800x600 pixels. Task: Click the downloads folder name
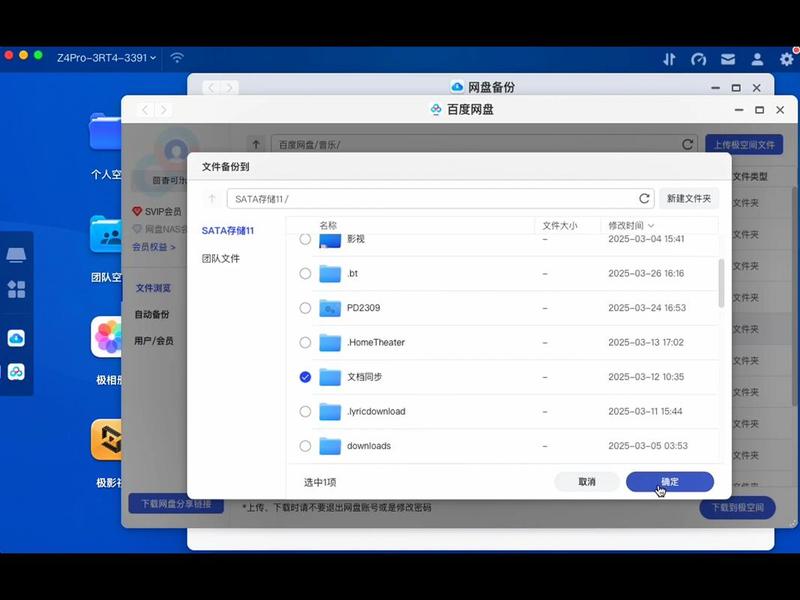369,446
